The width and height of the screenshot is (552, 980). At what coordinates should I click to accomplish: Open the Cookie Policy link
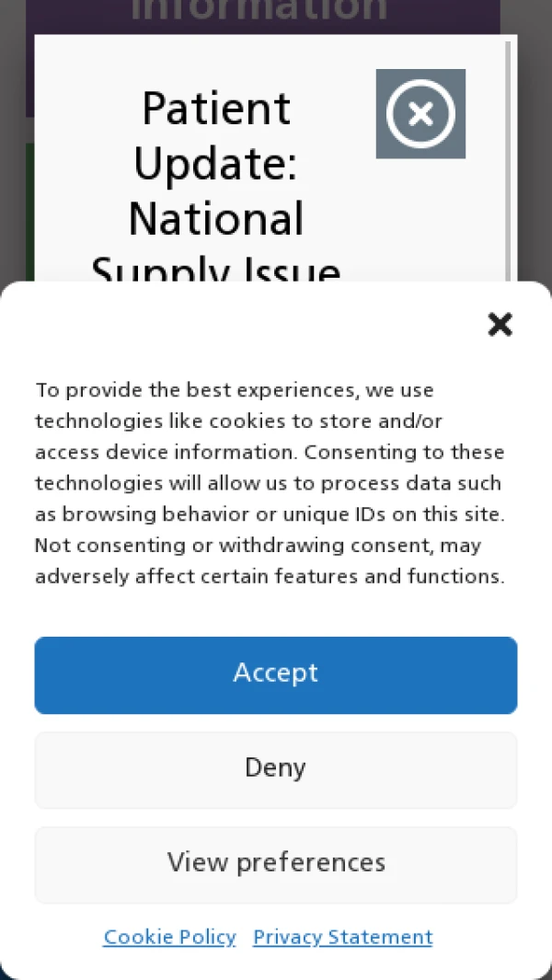169,937
